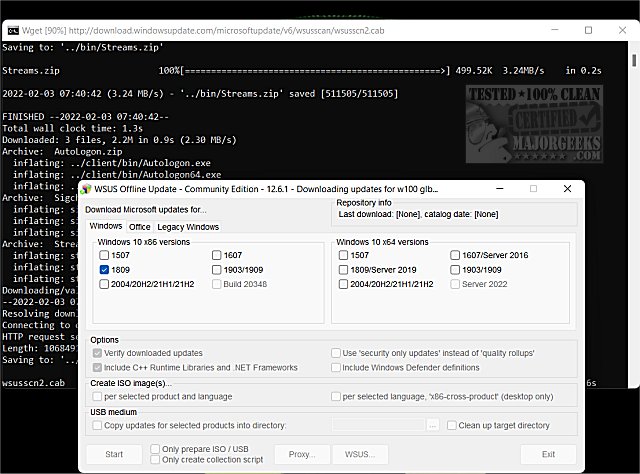The width and height of the screenshot is (640, 474).
Task: Switch to the Windows tab
Action: 106,226
